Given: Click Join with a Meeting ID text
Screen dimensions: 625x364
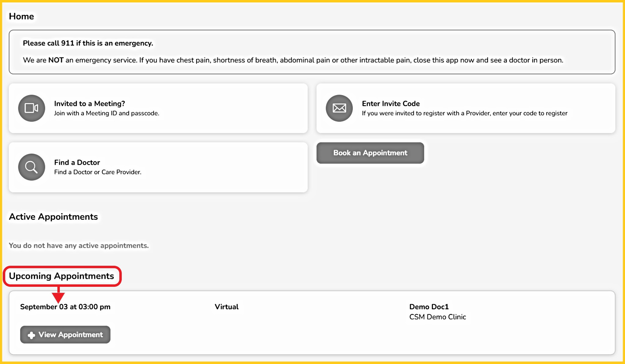Looking at the screenshot, I should [x=107, y=113].
